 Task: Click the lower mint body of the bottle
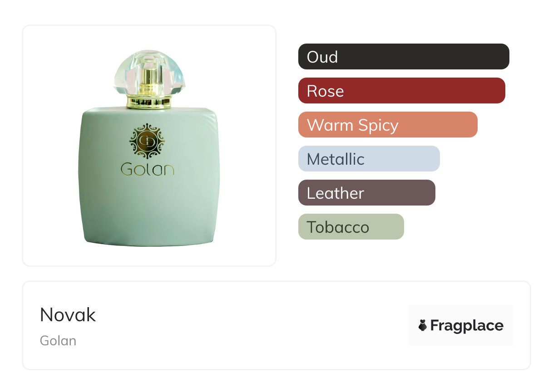149,213
